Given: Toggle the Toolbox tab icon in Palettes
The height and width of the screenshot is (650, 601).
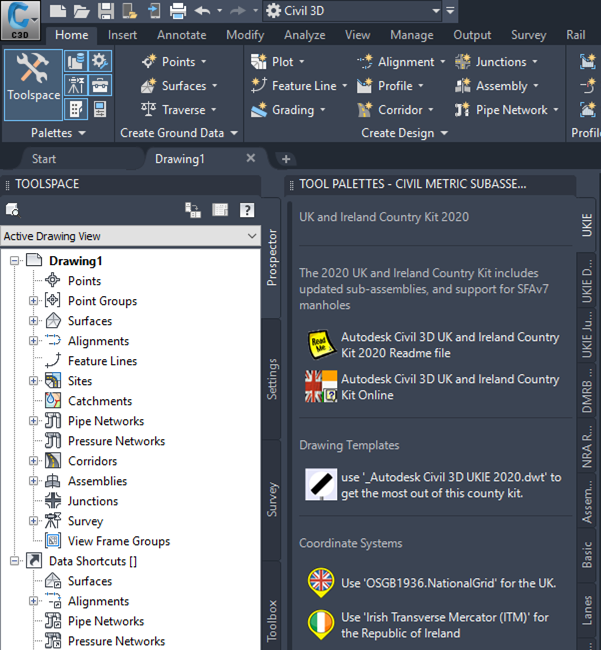Looking at the screenshot, I should coord(100,85).
